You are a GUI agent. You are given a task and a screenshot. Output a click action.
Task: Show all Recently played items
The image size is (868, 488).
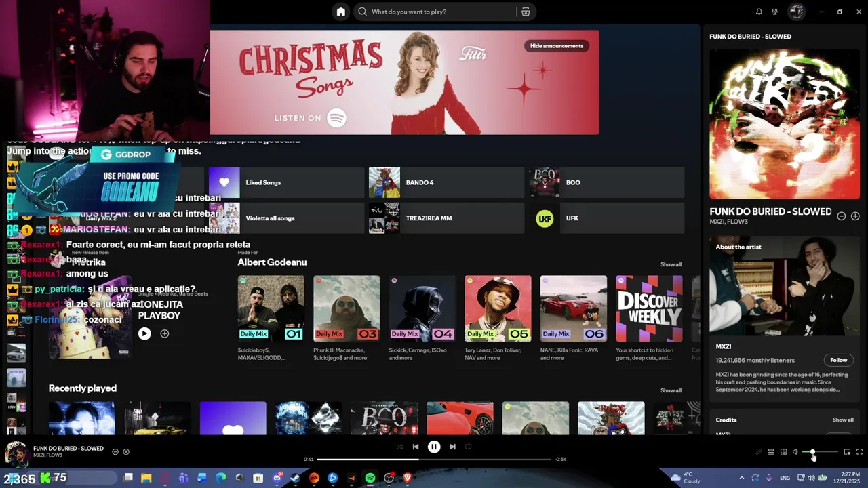(671, 390)
